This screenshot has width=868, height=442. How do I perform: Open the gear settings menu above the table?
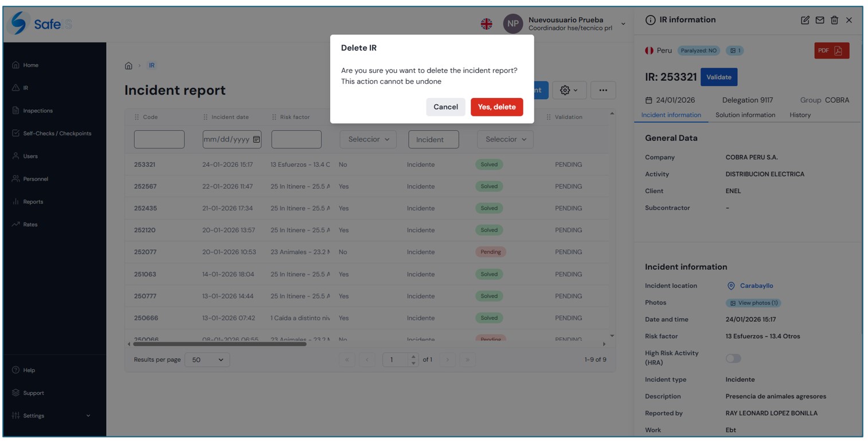[569, 90]
